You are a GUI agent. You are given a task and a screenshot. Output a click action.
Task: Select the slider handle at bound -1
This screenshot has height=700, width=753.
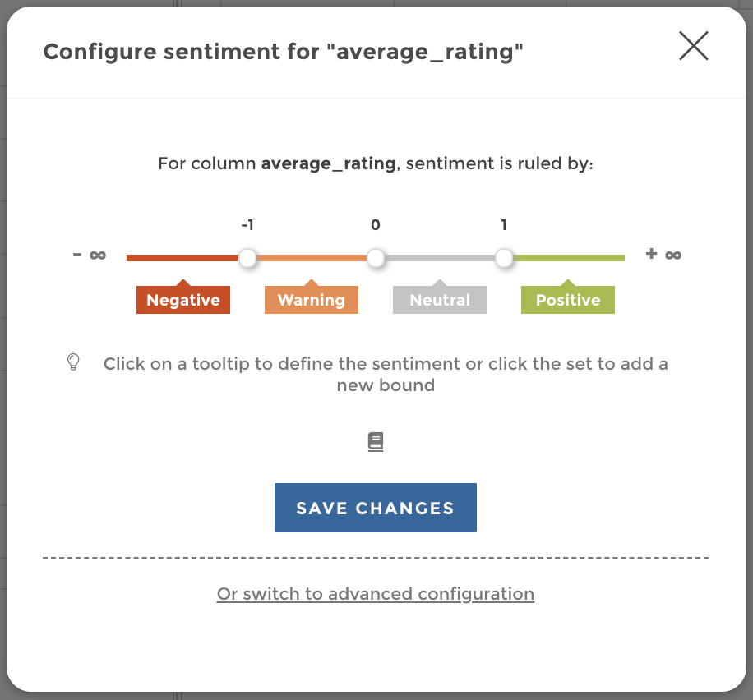(x=247, y=259)
